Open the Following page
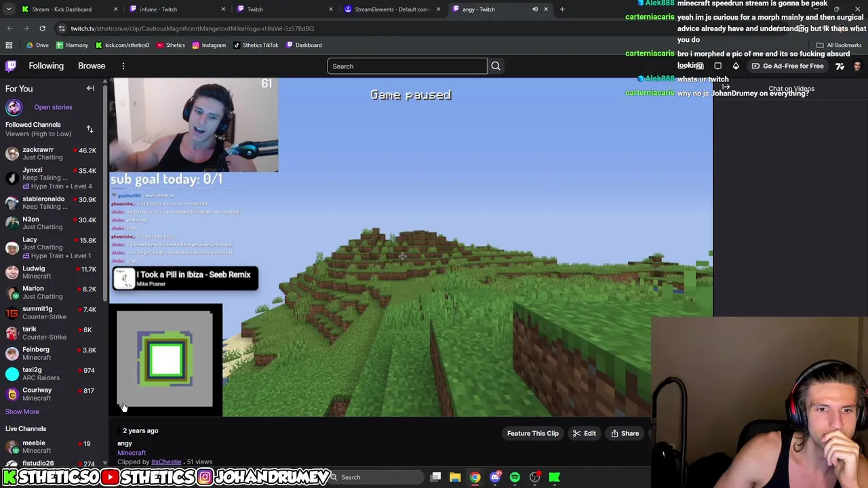868x488 pixels. click(x=46, y=66)
